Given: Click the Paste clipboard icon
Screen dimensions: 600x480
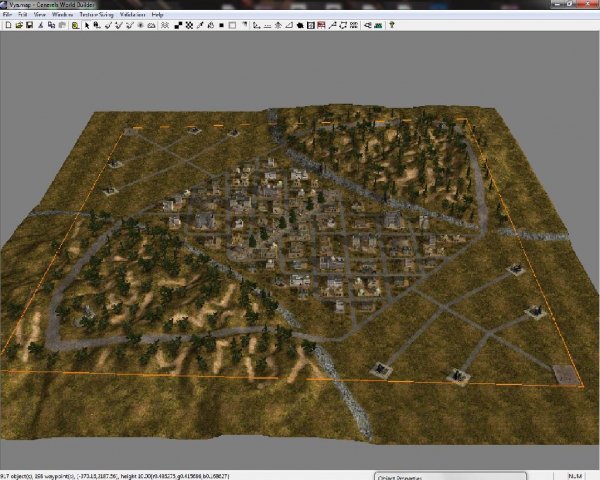Looking at the screenshot, I should (59, 25).
